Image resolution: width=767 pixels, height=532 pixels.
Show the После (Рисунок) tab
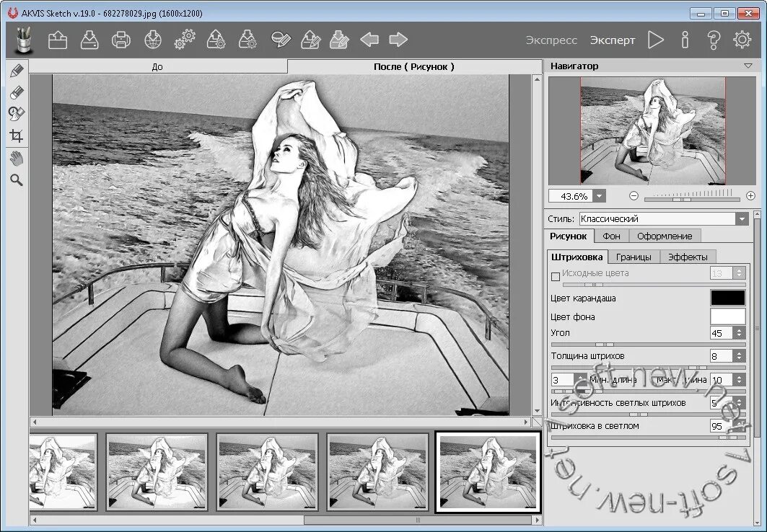click(x=414, y=67)
